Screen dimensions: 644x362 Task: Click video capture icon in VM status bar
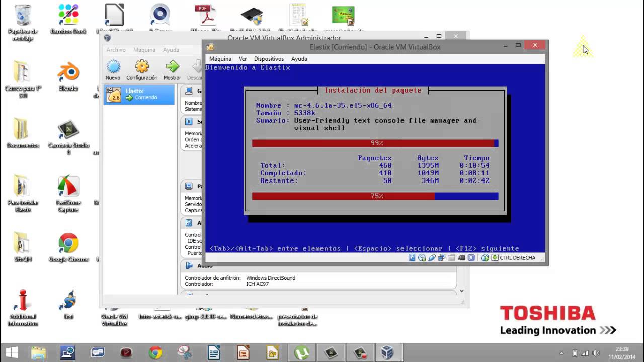click(x=461, y=258)
